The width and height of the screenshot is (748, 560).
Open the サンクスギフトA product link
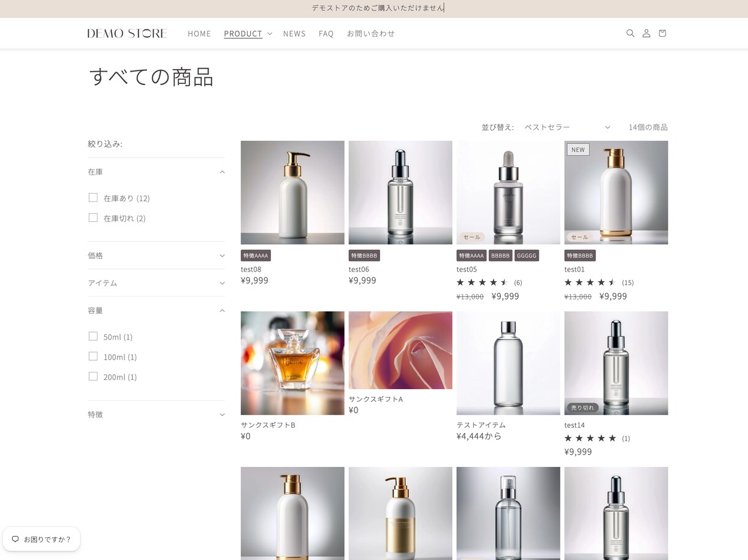pyautogui.click(x=376, y=399)
